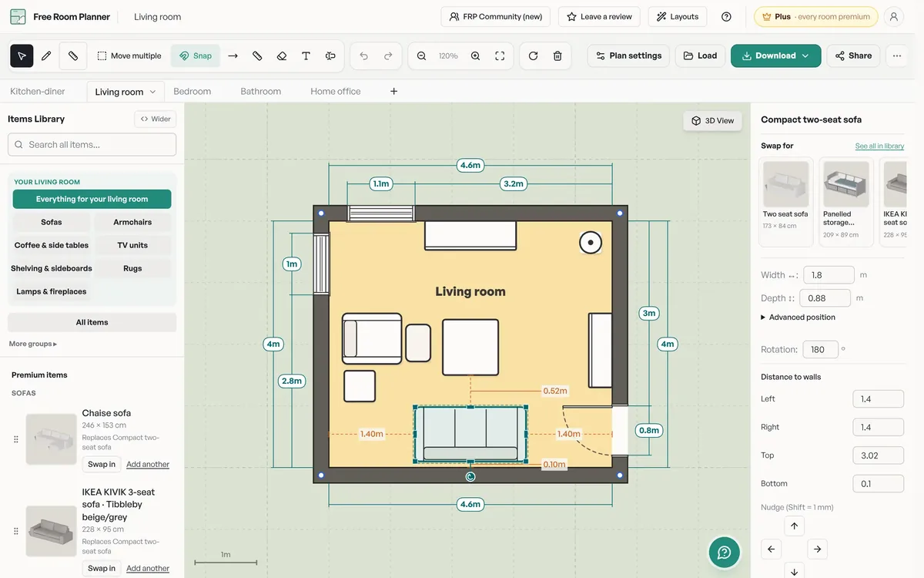
Task: Fit plan to screen
Action: pos(500,55)
